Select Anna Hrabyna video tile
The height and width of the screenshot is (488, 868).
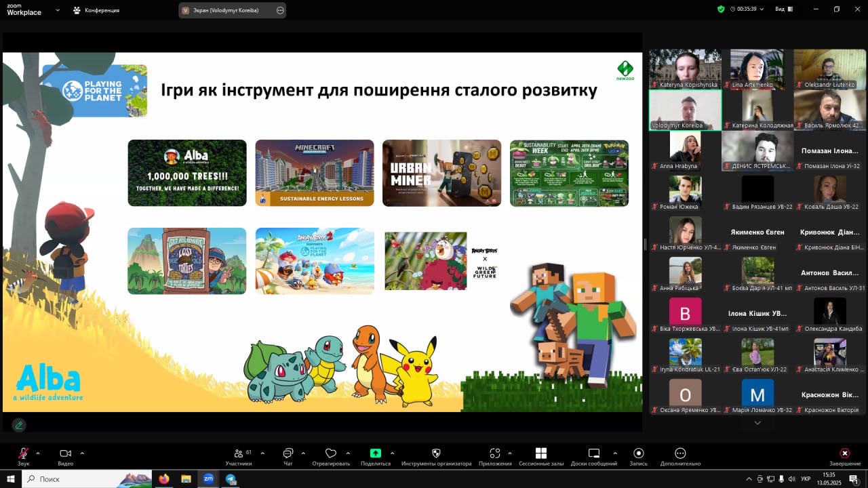(686, 150)
